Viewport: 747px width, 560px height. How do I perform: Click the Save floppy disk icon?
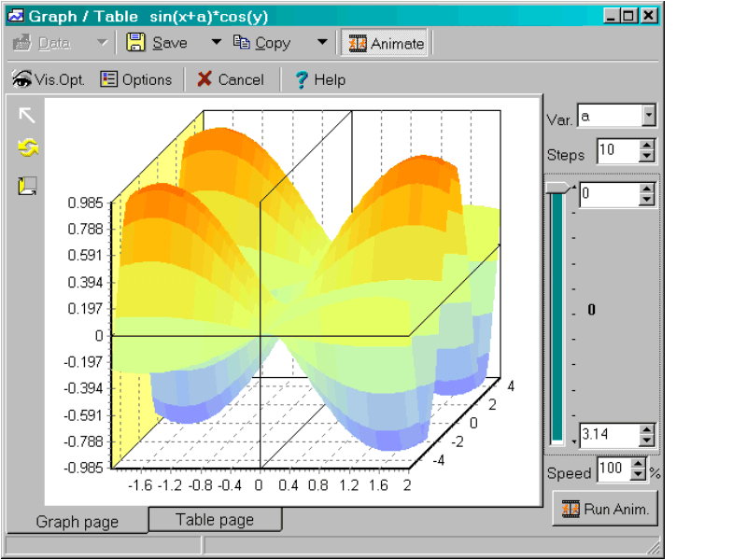136,43
